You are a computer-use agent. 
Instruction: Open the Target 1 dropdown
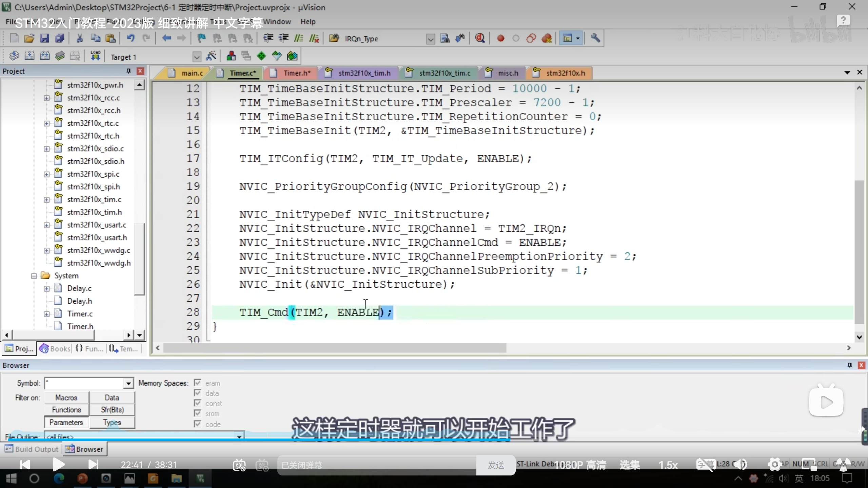click(197, 57)
